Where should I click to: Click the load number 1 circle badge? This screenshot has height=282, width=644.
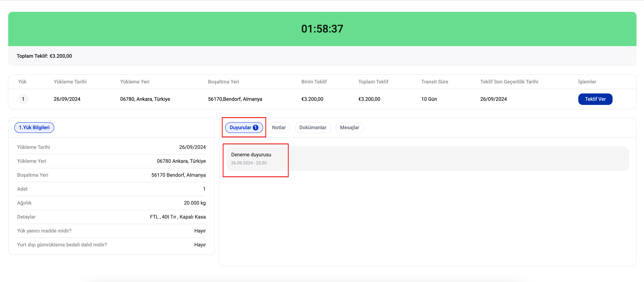coord(23,99)
